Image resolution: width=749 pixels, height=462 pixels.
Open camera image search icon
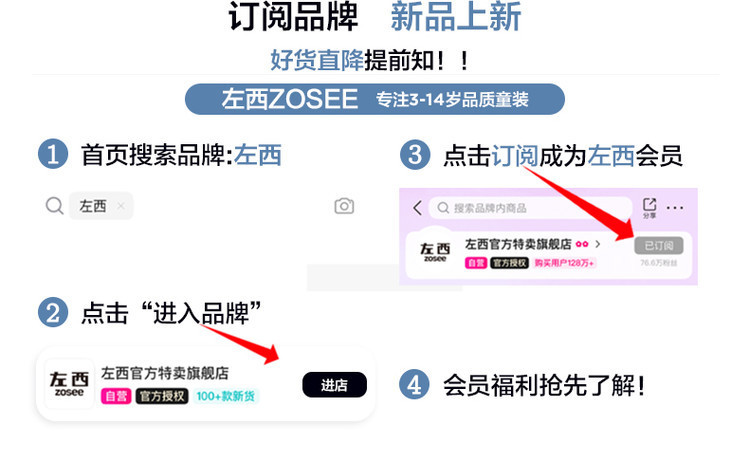pyautogui.click(x=344, y=206)
